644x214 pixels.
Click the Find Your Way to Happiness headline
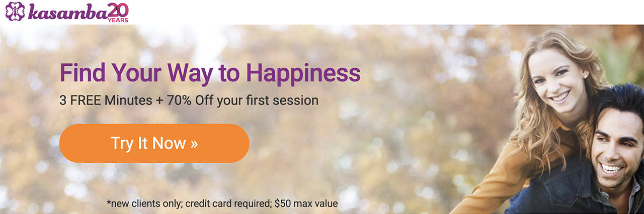click(x=210, y=73)
